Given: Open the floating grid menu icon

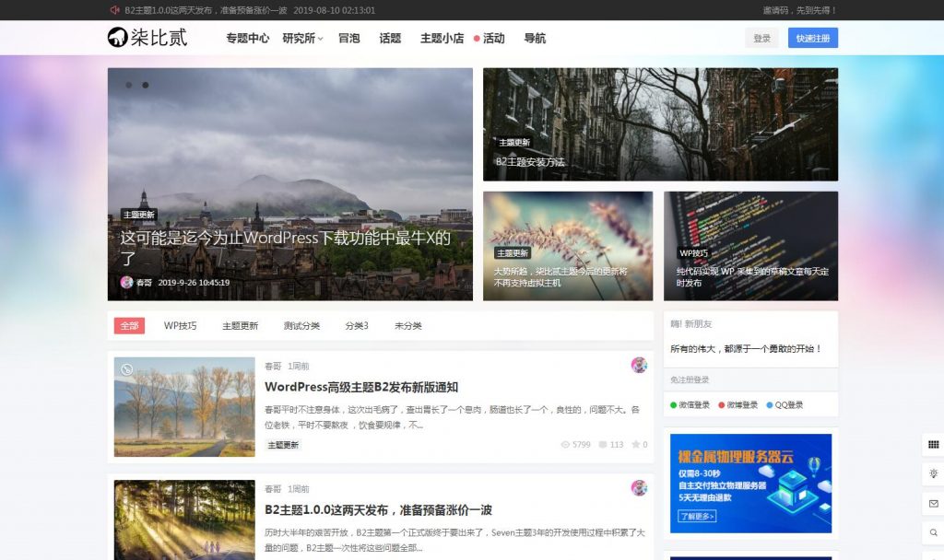Looking at the screenshot, I should tap(933, 445).
